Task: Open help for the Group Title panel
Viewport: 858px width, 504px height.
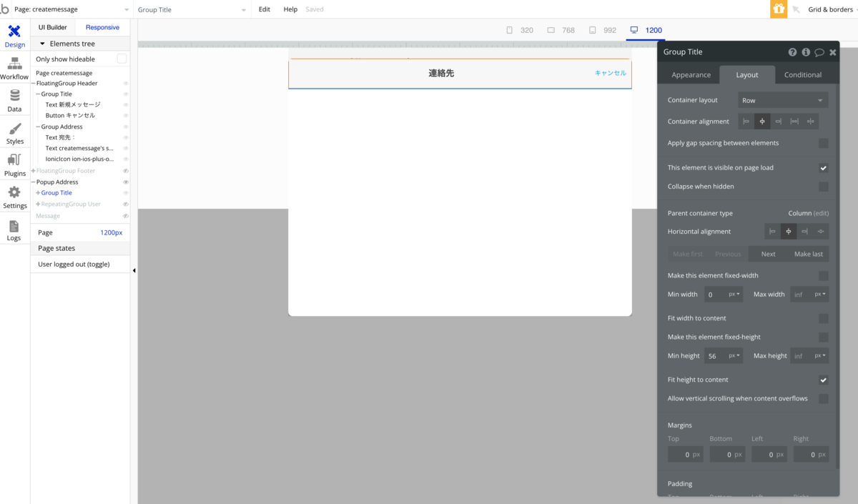Action: coord(792,52)
